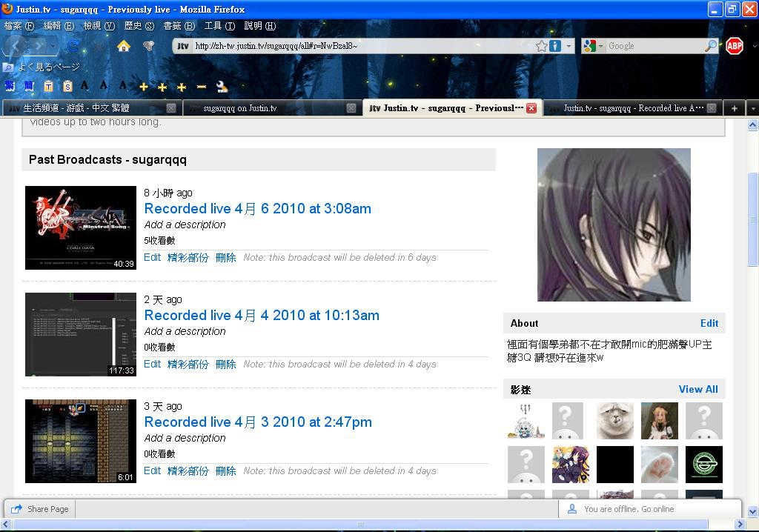
Task: Reload the page with the blue refresh icon
Action: point(73,47)
